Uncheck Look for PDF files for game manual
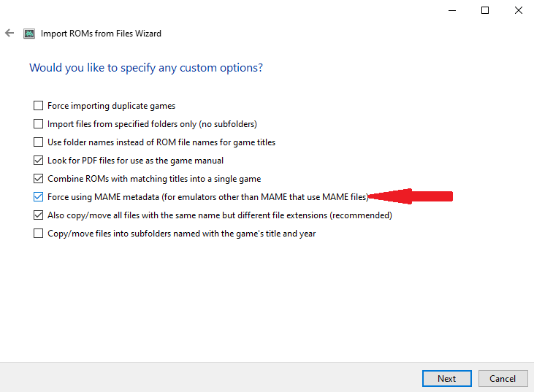 (38, 161)
